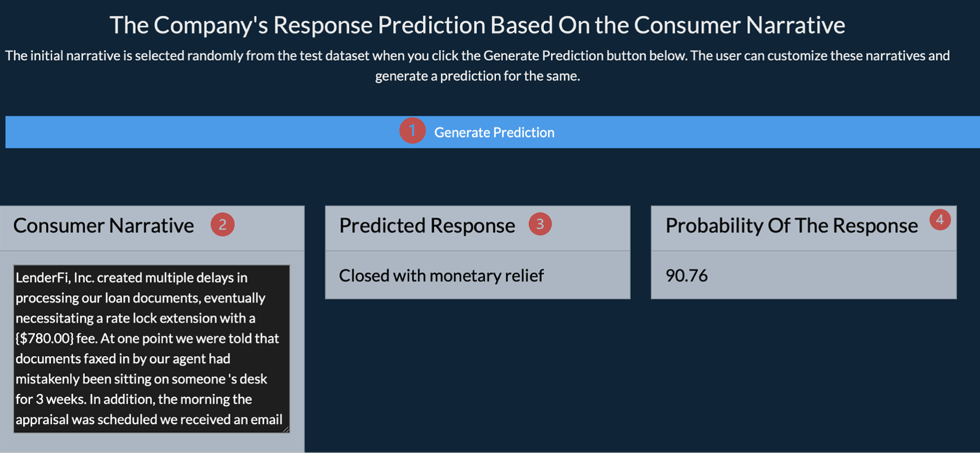Click the narrative text area resize handle

(285, 429)
